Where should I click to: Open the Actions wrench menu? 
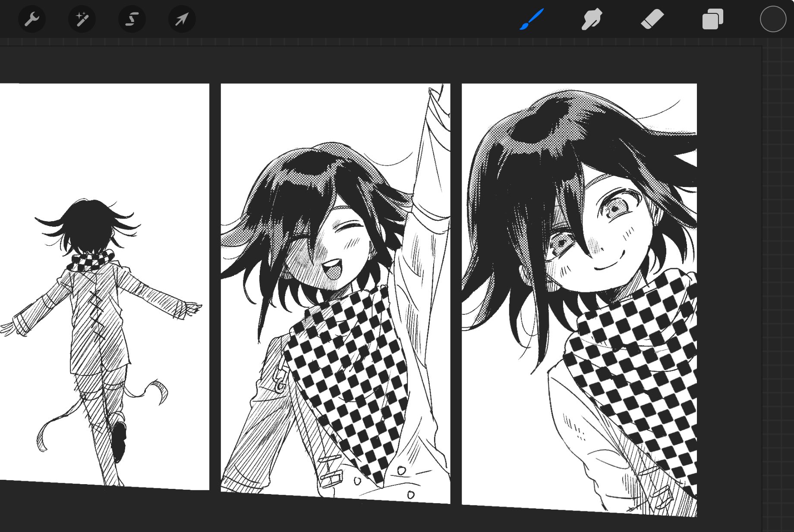tap(32, 19)
